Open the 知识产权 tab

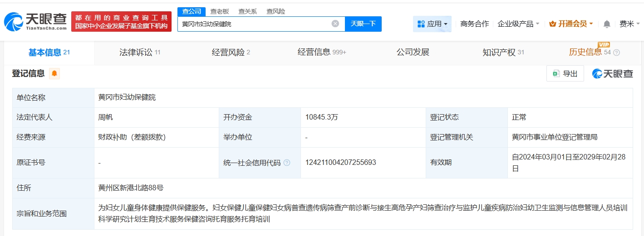[x=503, y=53]
